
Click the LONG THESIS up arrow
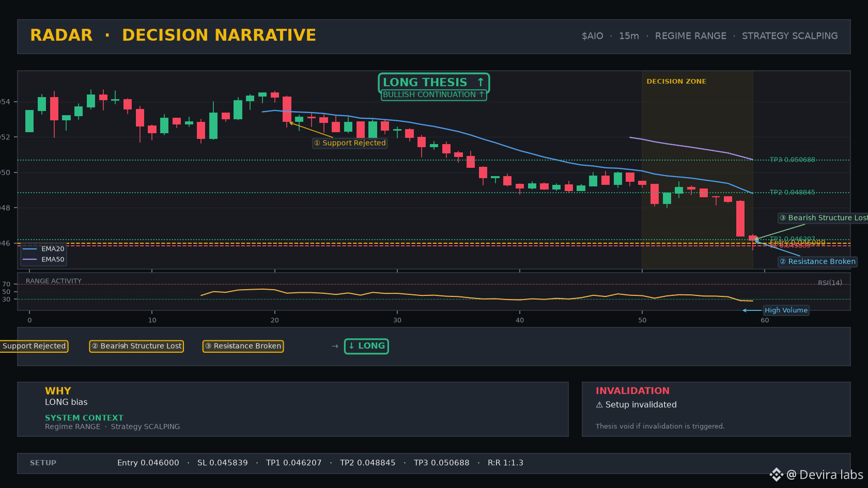point(481,82)
